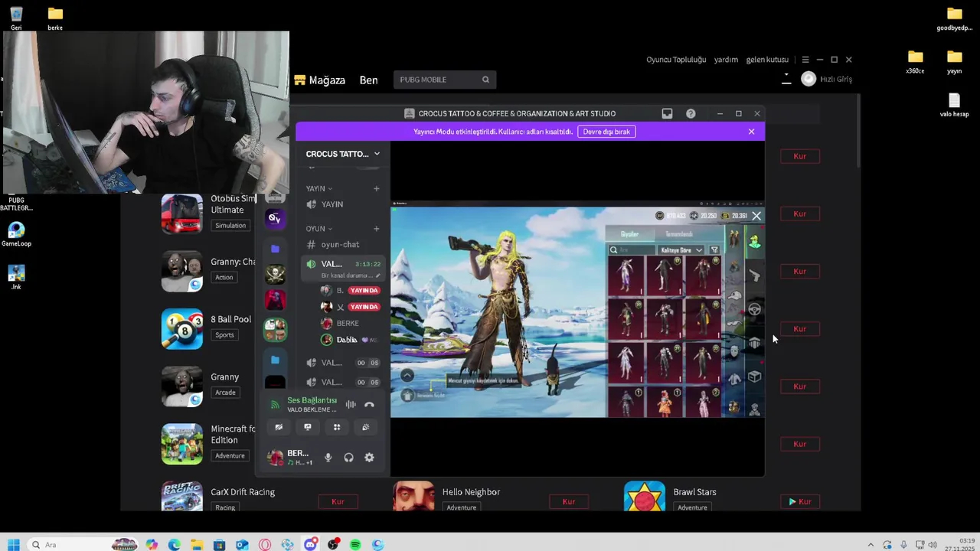Click the inventory search field in stream
Screen dimensions: 980x551
click(632, 250)
